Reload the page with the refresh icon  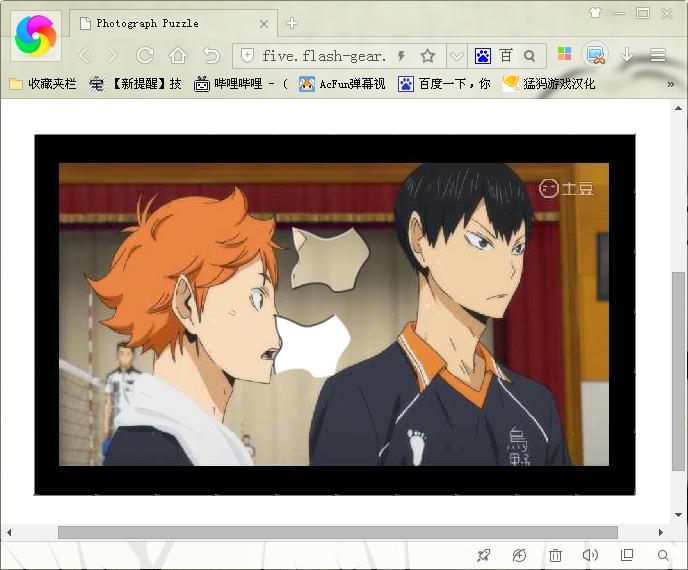(146, 56)
